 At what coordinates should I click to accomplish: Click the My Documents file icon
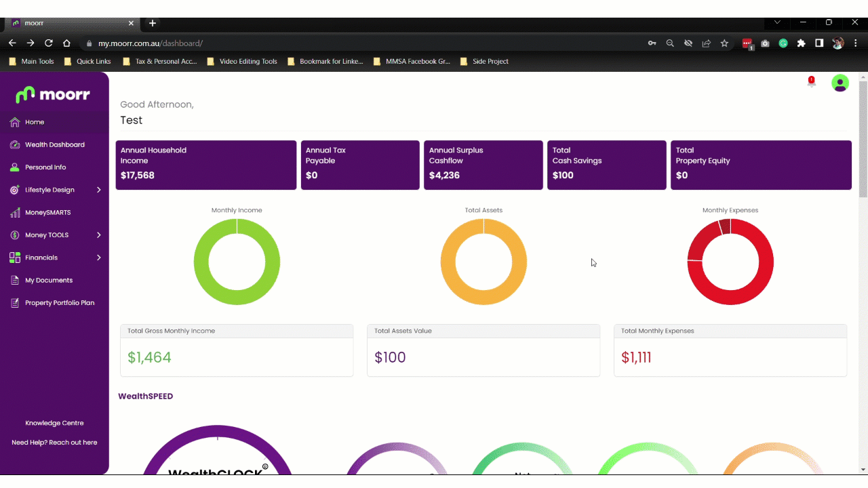(x=15, y=280)
